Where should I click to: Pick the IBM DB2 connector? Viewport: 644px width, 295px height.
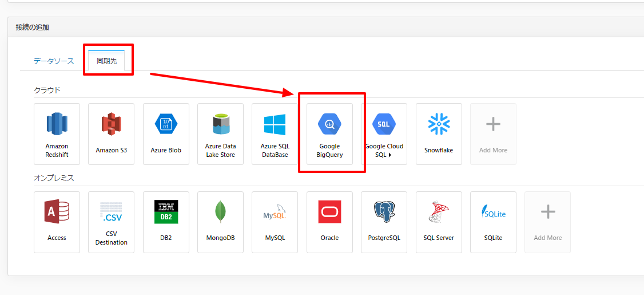click(x=166, y=222)
